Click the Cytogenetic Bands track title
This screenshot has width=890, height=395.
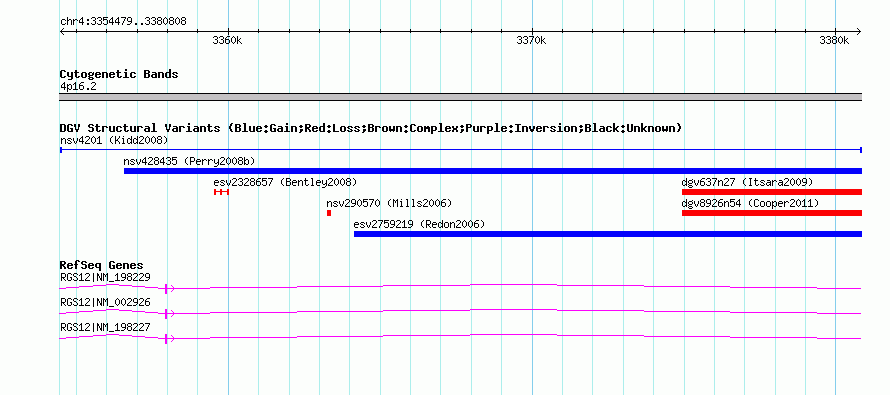[x=119, y=74]
